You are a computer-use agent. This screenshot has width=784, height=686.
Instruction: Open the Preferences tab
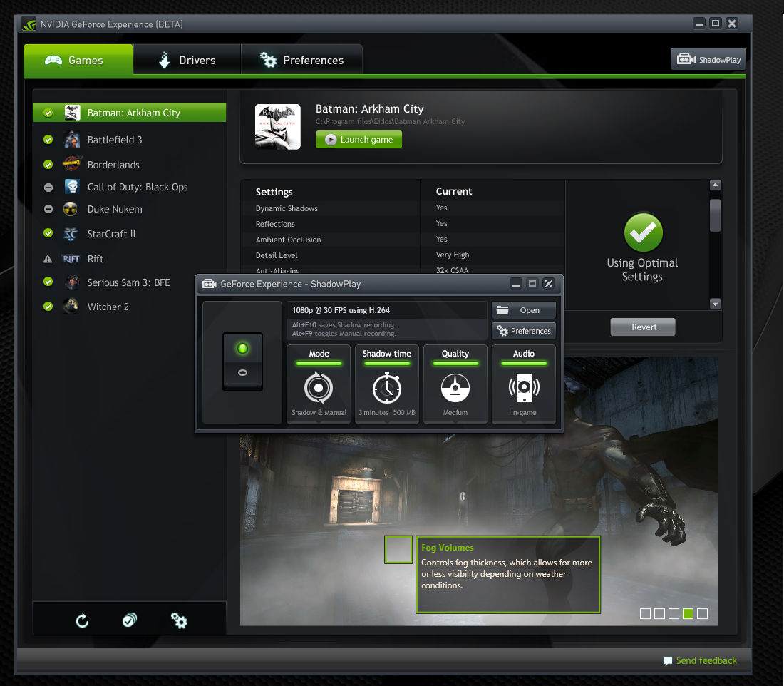(x=301, y=60)
